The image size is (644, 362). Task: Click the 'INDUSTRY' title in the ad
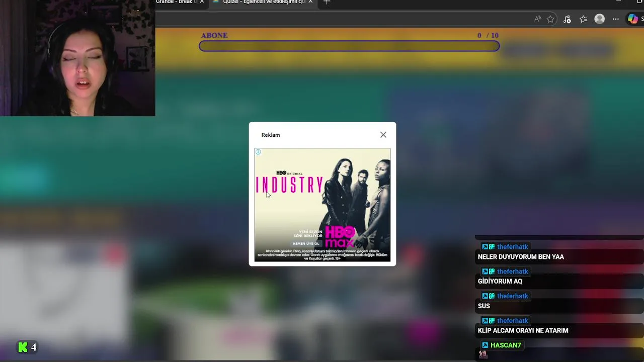click(289, 185)
